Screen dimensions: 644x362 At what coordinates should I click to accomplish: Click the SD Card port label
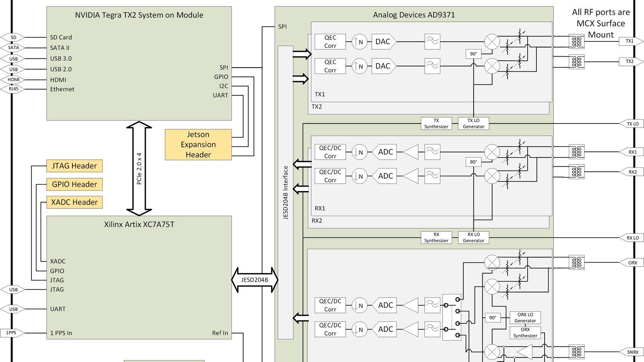pos(61,37)
